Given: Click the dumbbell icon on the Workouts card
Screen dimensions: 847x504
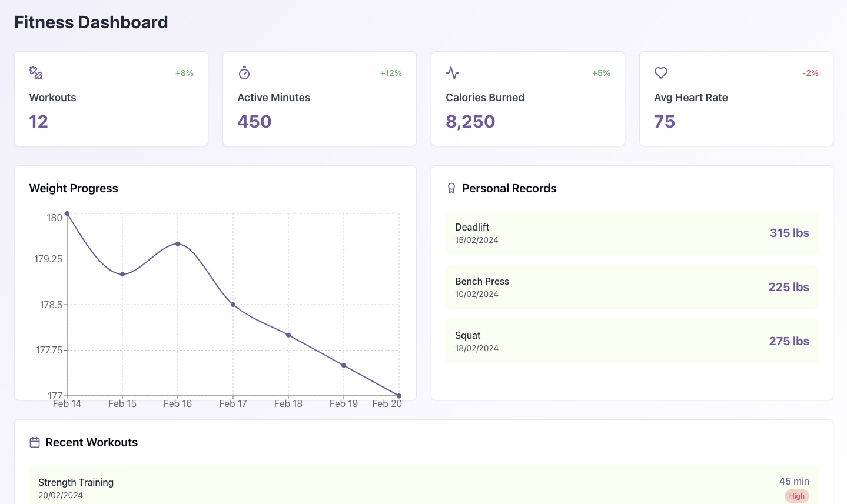Looking at the screenshot, I should pyautogui.click(x=35, y=72).
